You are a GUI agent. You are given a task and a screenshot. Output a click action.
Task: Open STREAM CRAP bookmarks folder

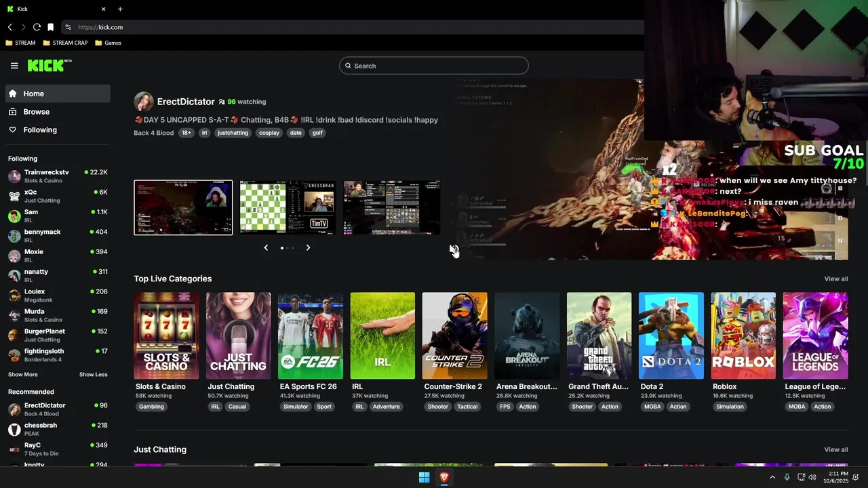tap(65, 43)
